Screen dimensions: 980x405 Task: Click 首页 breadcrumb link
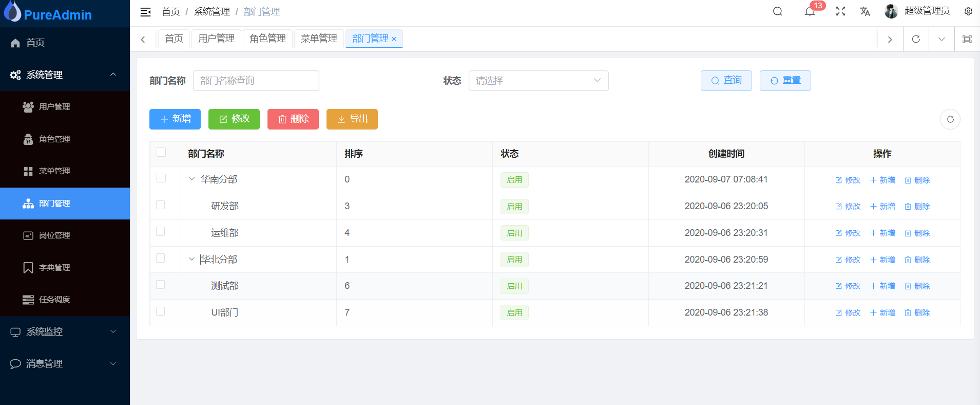click(x=170, y=12)
